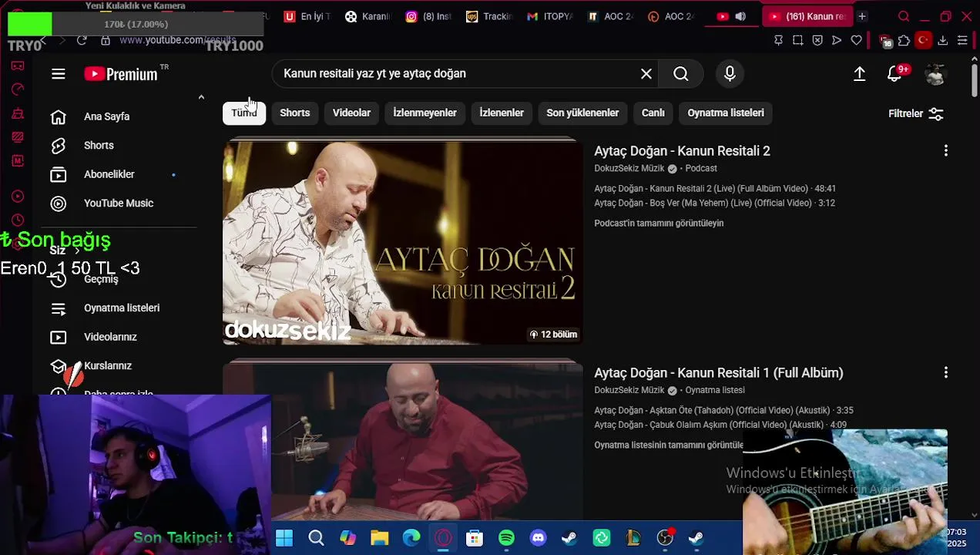Click the search magnifier button

[681, 74]
